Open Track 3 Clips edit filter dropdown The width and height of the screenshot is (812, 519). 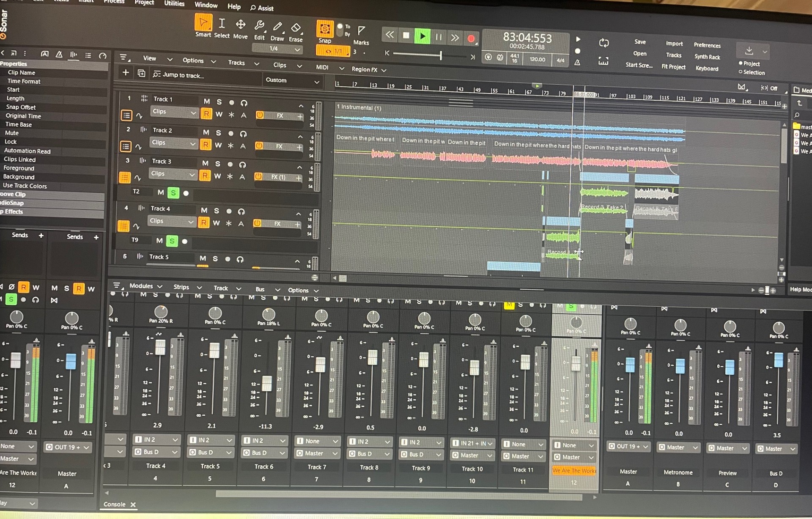click(x=173, y=174)
